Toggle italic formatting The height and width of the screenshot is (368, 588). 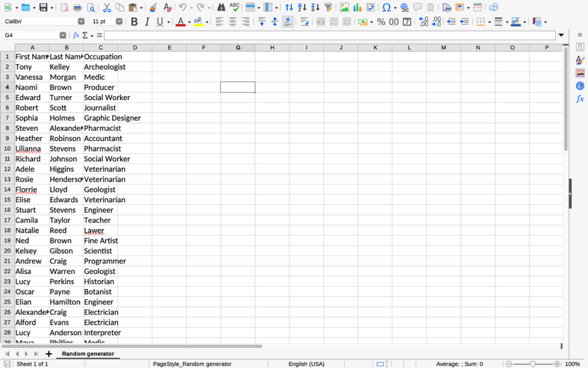147,22
